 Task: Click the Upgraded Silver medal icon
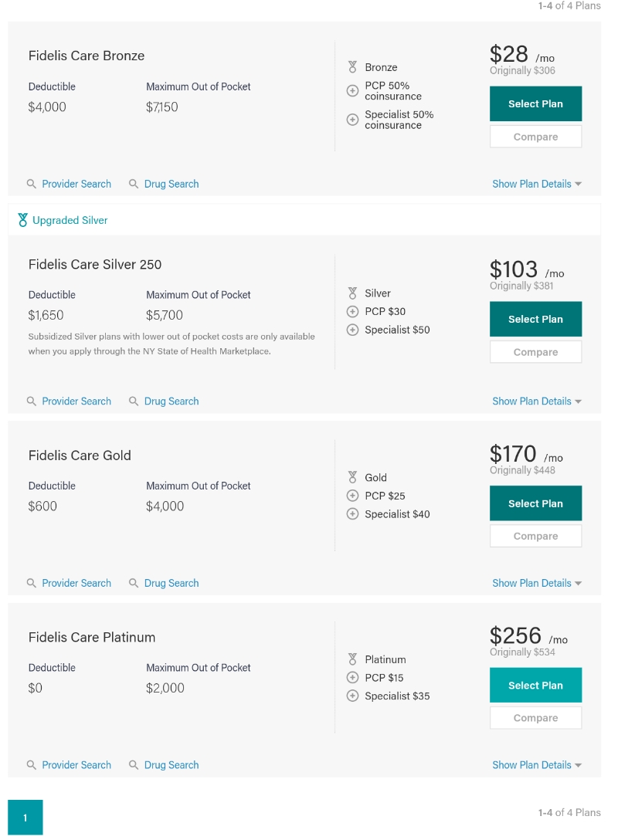22,221
